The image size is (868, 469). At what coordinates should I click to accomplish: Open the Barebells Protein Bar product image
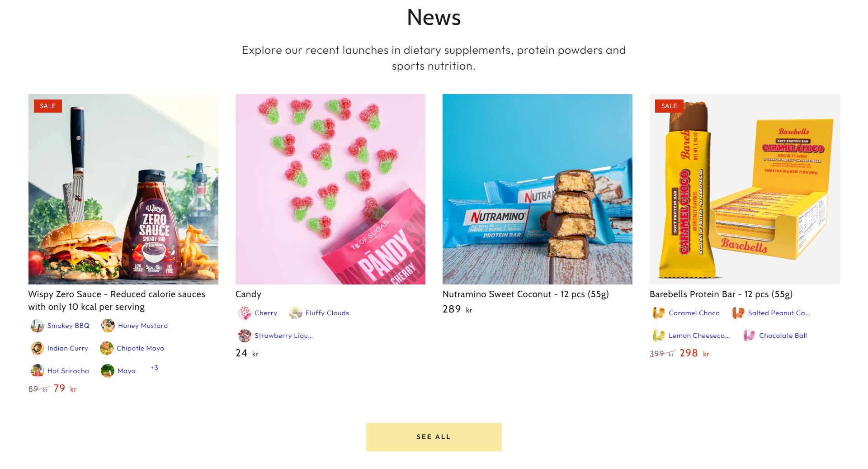[745, 189]
